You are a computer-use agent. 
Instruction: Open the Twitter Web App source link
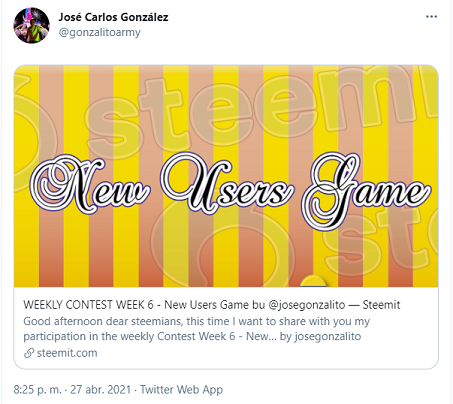click(x=181, y=389)
